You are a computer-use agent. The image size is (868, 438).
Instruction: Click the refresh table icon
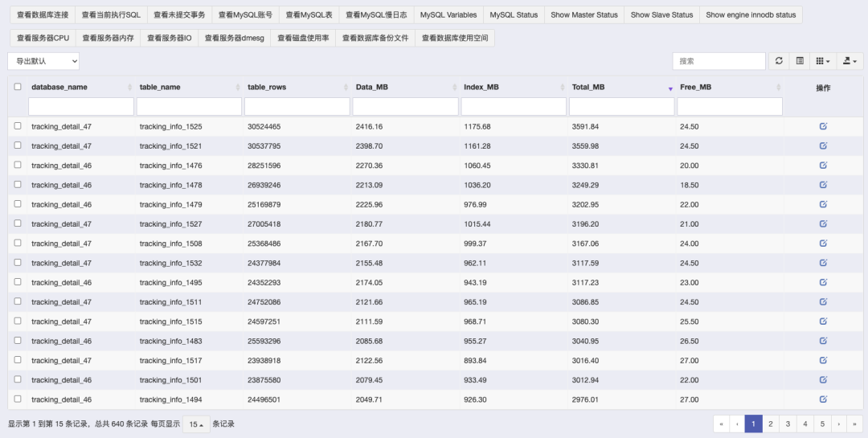(x=779, y=61)
